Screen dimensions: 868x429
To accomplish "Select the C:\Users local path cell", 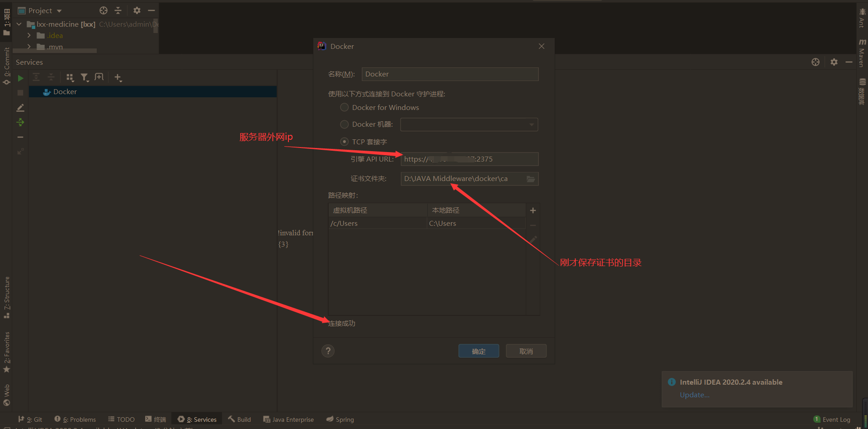I will [476, 223].
